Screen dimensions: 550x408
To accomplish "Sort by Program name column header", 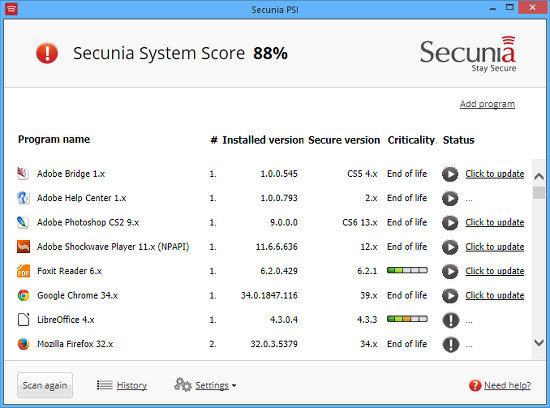I will coord(54,140).
